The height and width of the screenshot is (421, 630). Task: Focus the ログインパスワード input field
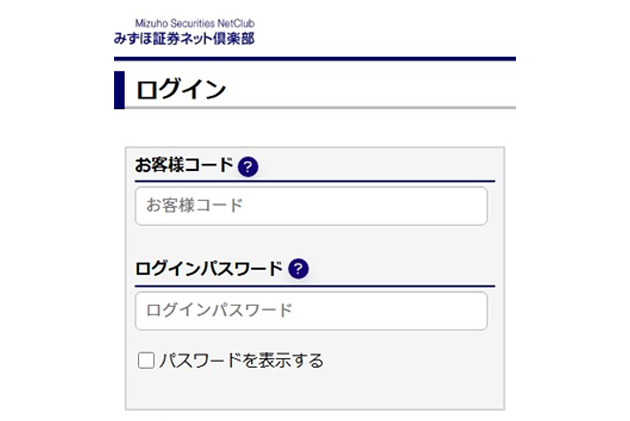311,311
